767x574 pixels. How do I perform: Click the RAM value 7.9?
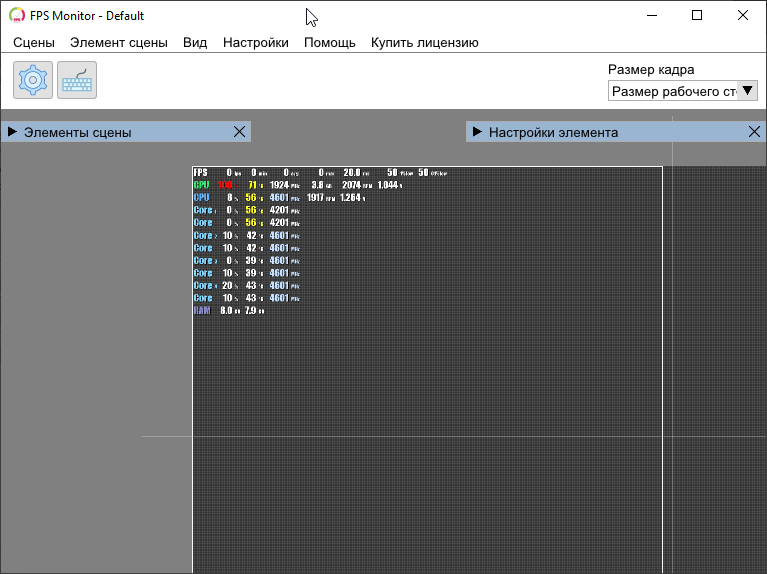click(250, 311)
